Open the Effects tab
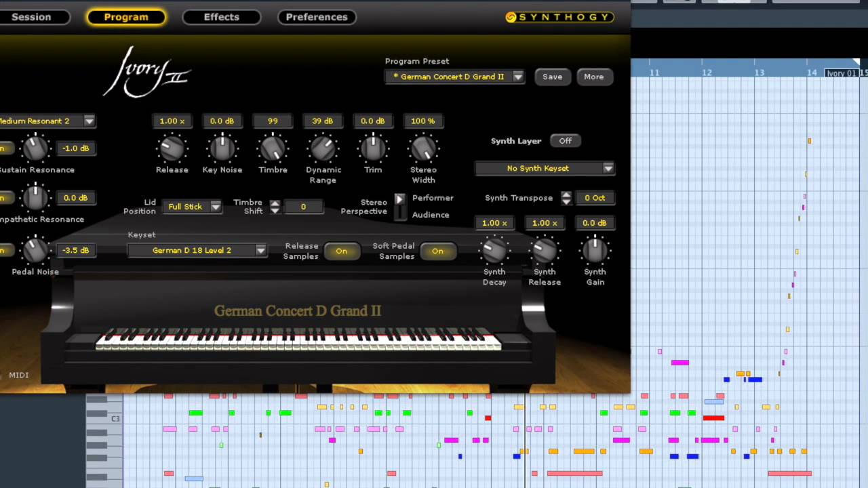 (x=222, y=17)
